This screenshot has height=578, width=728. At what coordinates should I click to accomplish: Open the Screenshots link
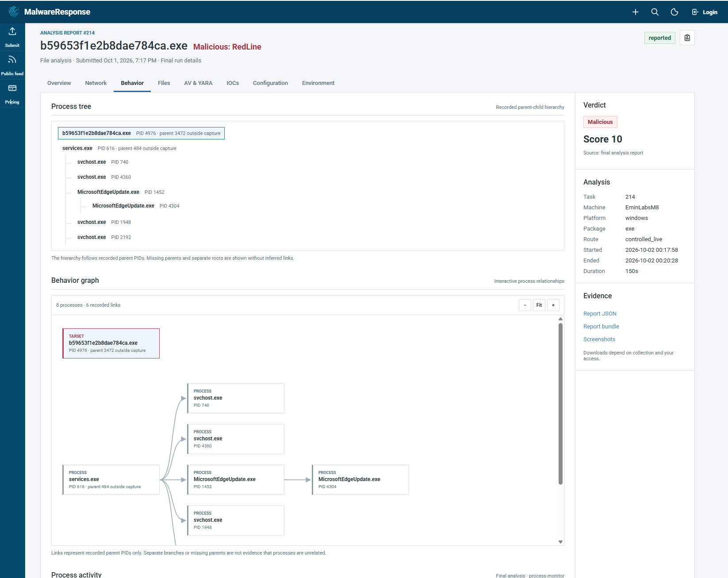(x=599, y=339)
